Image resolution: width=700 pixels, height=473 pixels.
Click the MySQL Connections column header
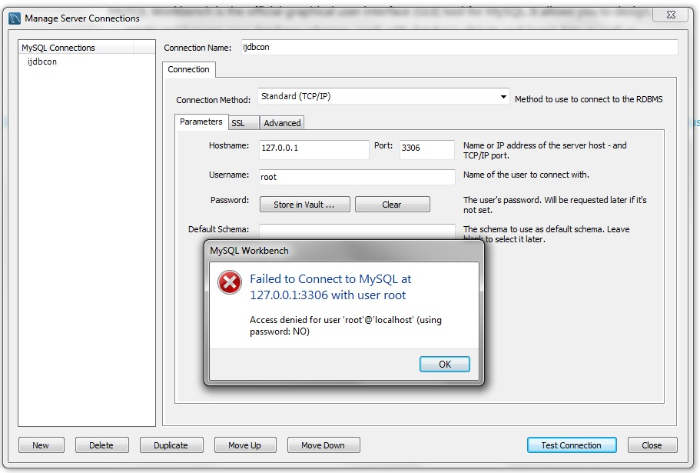coord(76,47)
